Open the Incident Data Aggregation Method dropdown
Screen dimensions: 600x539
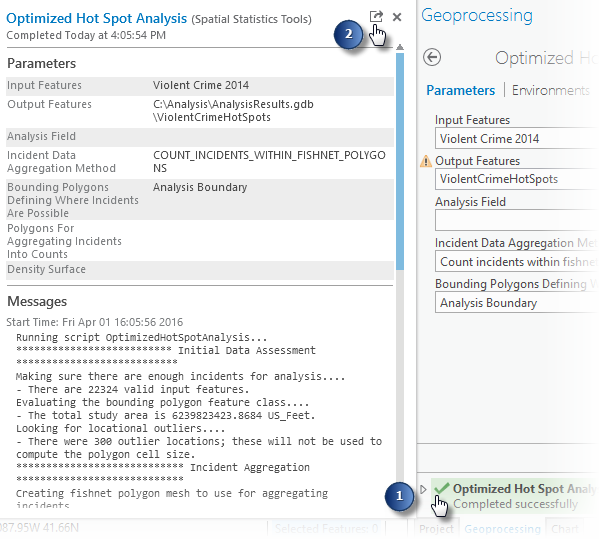point(516,262)
